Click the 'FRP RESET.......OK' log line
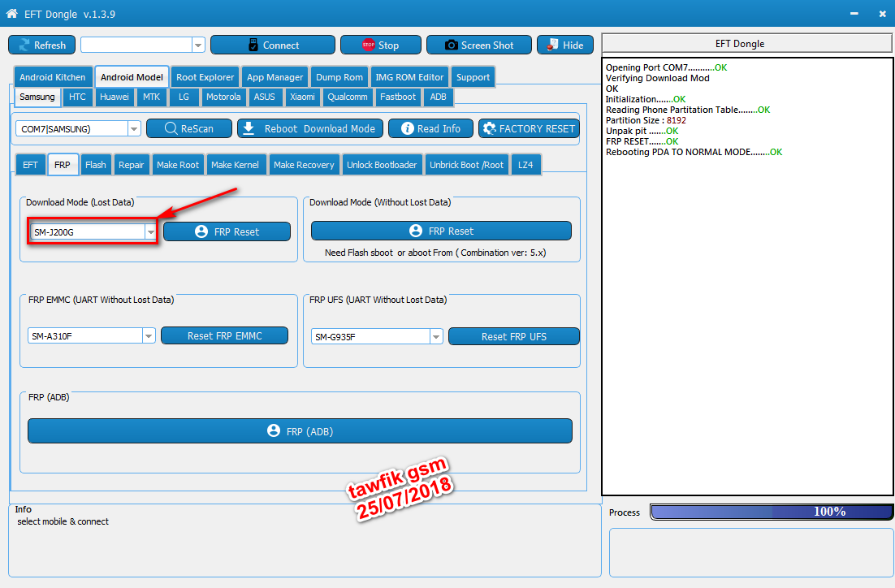Image resolution: width=895 pixels, height=588 pixels. coord(642,141)
